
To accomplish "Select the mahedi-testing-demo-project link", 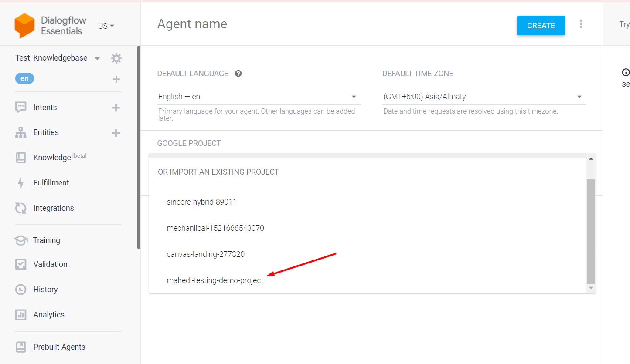I will click(215, 280).
